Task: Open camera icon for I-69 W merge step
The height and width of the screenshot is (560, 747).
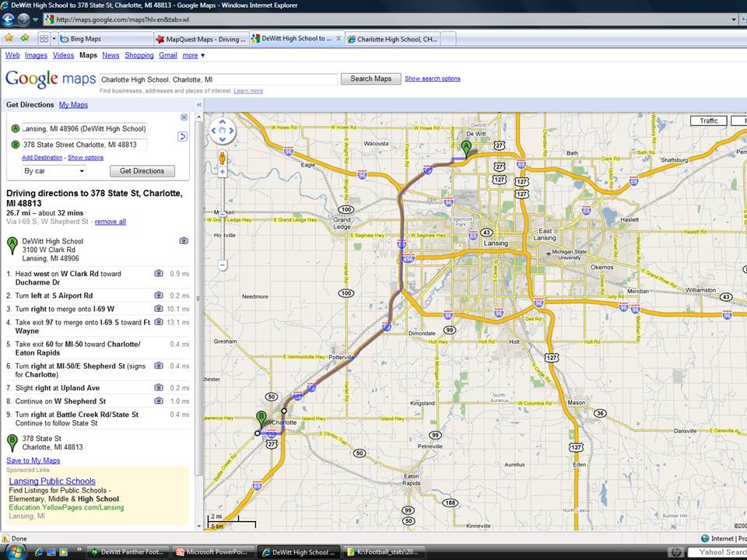Action: (159, 309)
